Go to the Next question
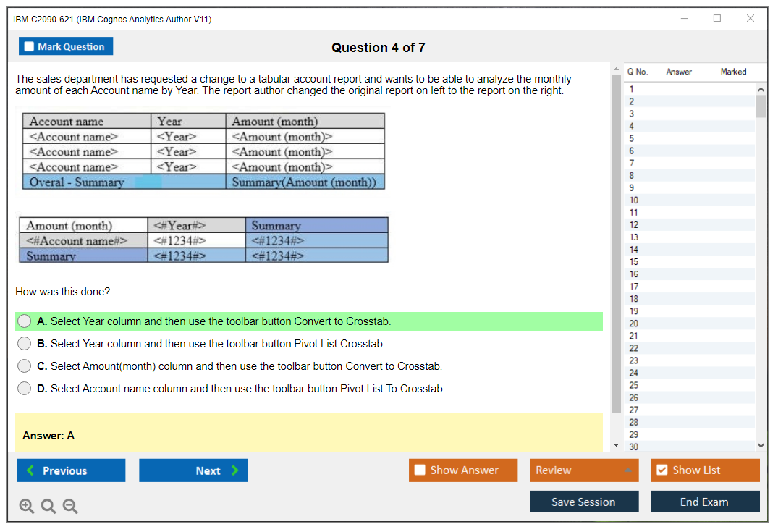The height and width of the screenshot is (532, 778). pyautogui.click(x=193, y=470)
